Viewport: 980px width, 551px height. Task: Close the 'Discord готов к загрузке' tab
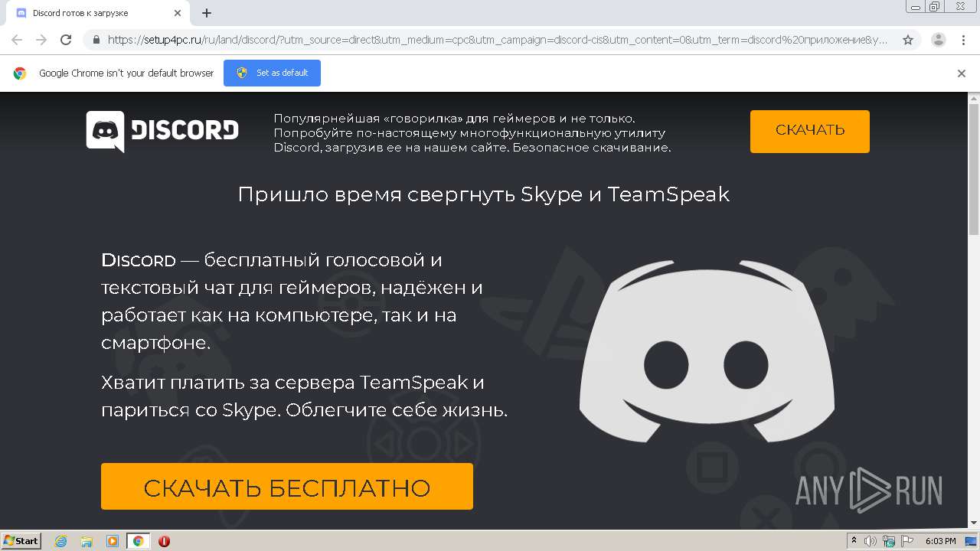(x=178, y=13)
